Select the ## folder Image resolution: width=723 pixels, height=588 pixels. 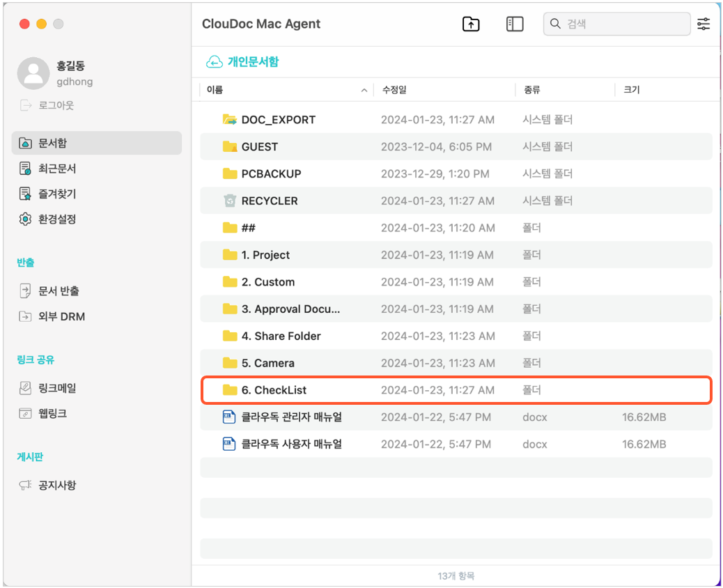(x=456, y=228)
